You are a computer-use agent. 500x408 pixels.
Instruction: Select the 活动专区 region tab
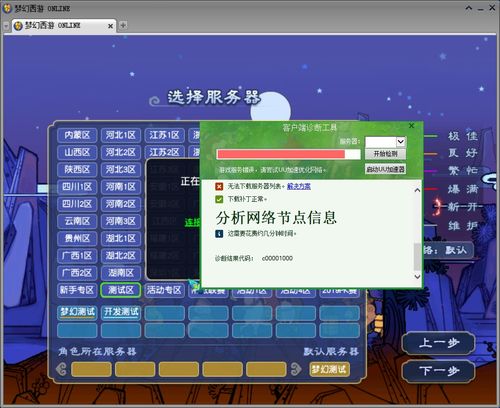coord(164,290)
